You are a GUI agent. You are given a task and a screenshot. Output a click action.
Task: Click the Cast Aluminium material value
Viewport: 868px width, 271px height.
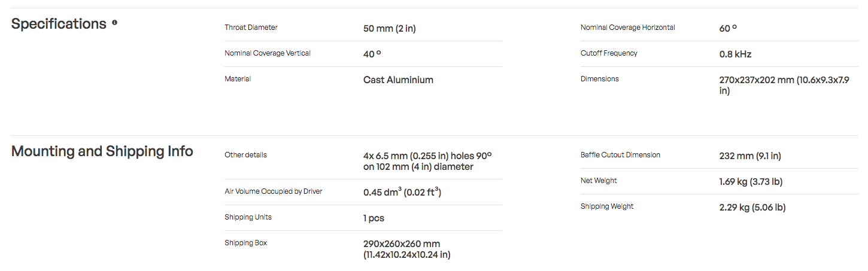coord(398,80)
